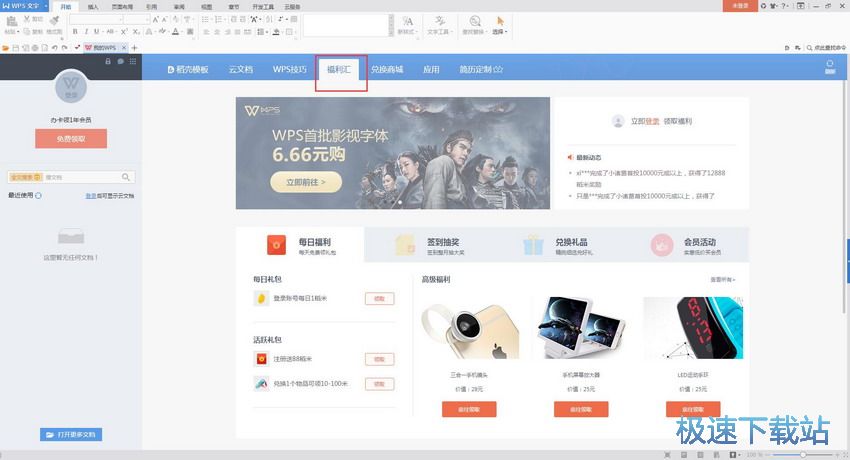
Task: Open the Find and Replace dropdown
Action: coord(474,32)
